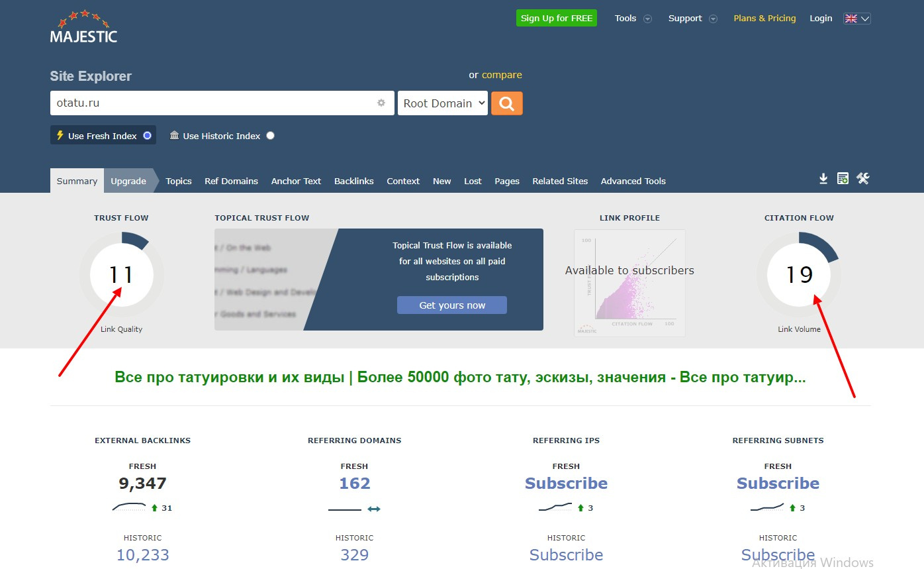Expand the Tools menu
The width and height of the screenshot is (924, 569).
point(633,19)
